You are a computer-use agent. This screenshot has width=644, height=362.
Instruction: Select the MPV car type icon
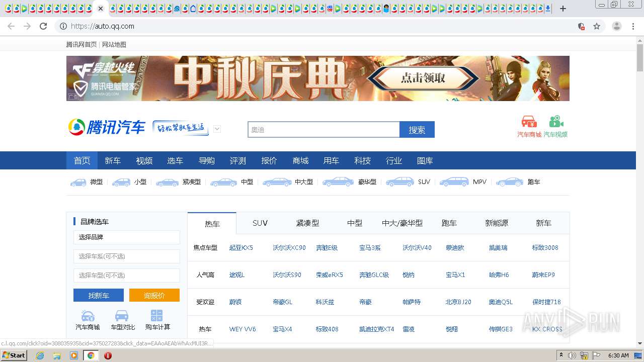pos(454,182)
